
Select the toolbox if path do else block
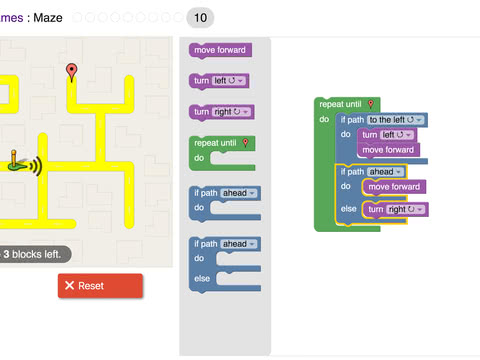click(225, 265)
